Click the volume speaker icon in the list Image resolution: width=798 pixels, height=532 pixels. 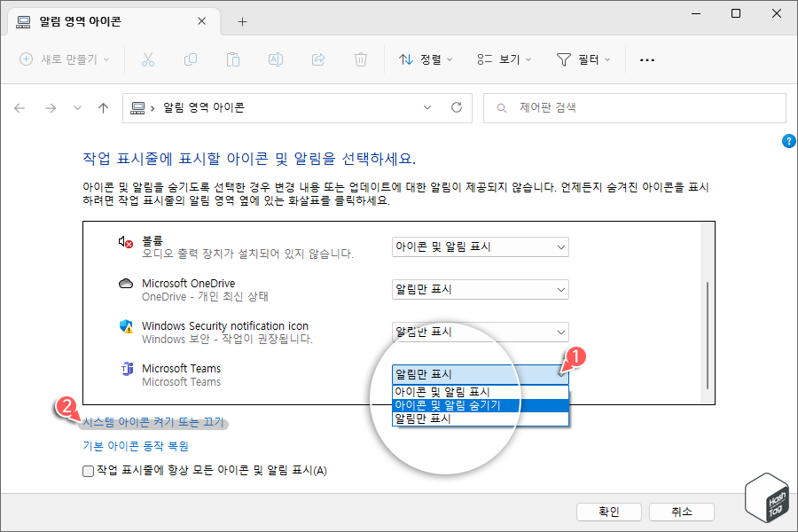[126, 241]
